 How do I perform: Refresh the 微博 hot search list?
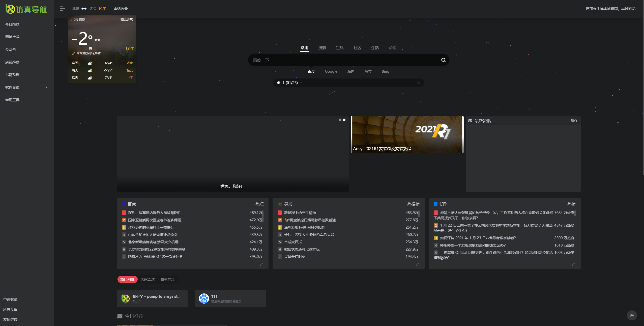pyautogui.click(x=418, y=265)
